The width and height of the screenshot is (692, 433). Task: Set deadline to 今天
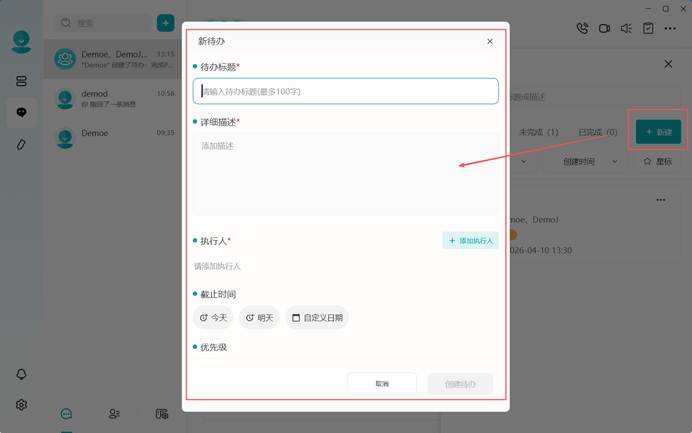click(213, 317)
